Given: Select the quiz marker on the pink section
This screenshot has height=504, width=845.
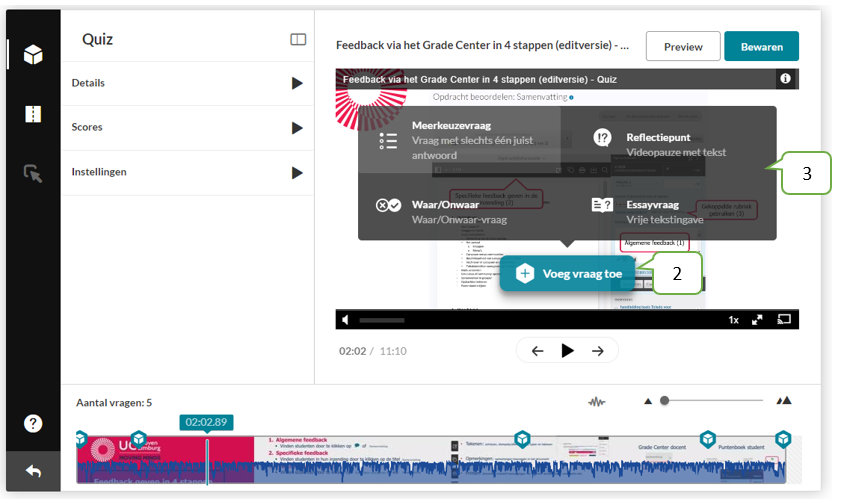Looking at the screenshot, I should (139, 439).
